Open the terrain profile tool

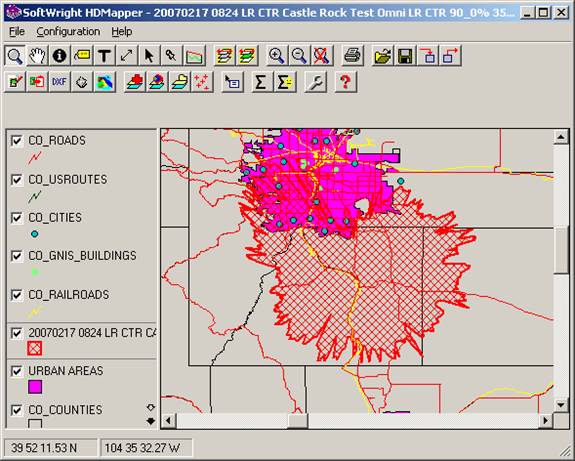(x=194, y=56)
